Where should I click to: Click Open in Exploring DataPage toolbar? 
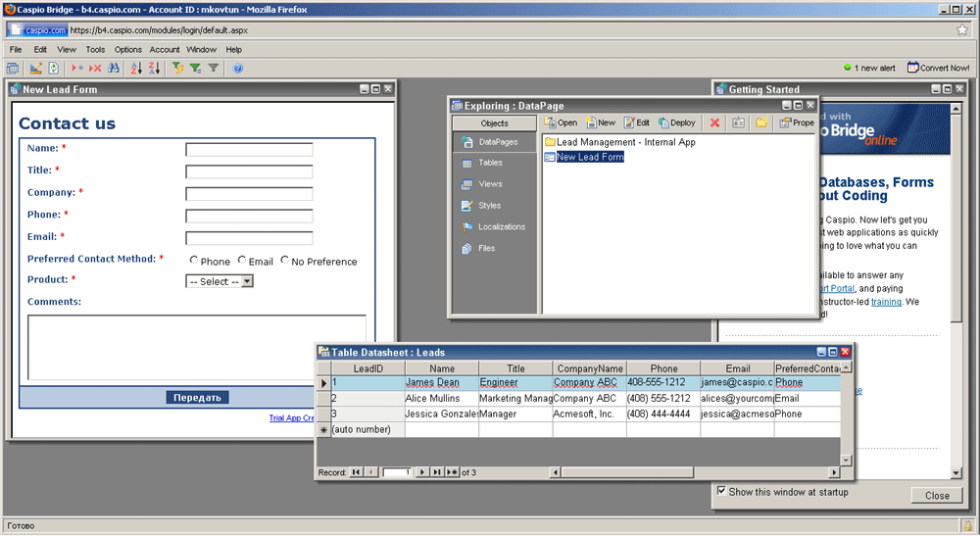click(x=561, y=123)
